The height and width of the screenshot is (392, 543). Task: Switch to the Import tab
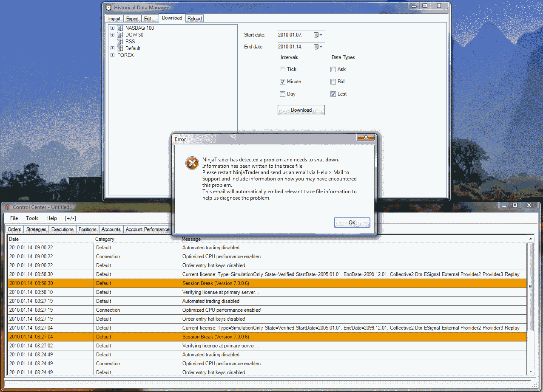pyautogui.click(x=114, y=19)
